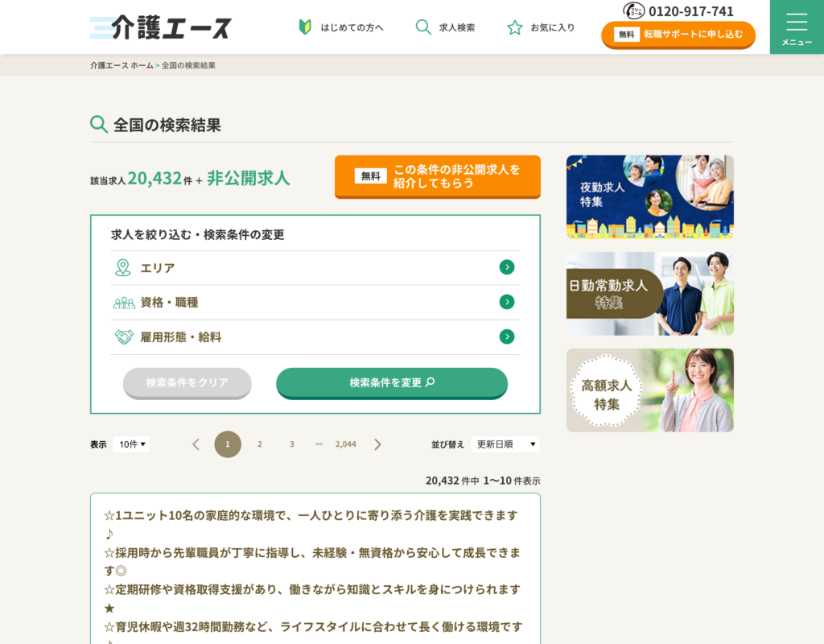Click この条件の非公開求人を紹介してもらう button
This screenshot has height=644, width=824.
(438, 176)
